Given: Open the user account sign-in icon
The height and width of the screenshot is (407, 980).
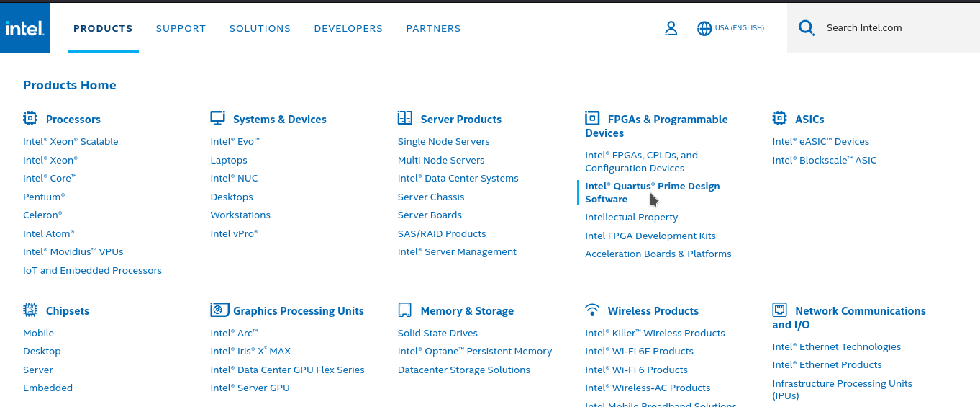Looking at the screenshot, I should pos(671,28).
